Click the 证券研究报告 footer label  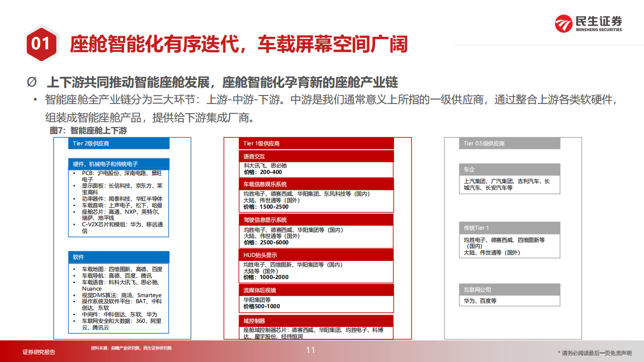(x=39, y=352)
